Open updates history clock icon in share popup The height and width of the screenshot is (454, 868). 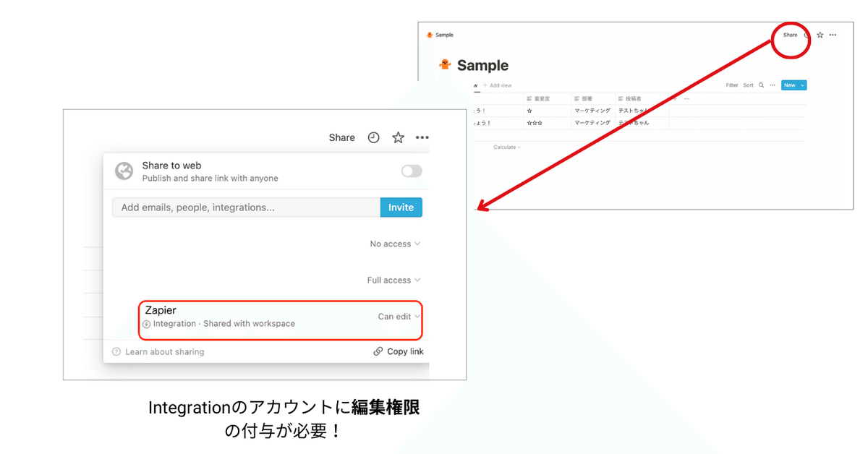tap(373, 137)
